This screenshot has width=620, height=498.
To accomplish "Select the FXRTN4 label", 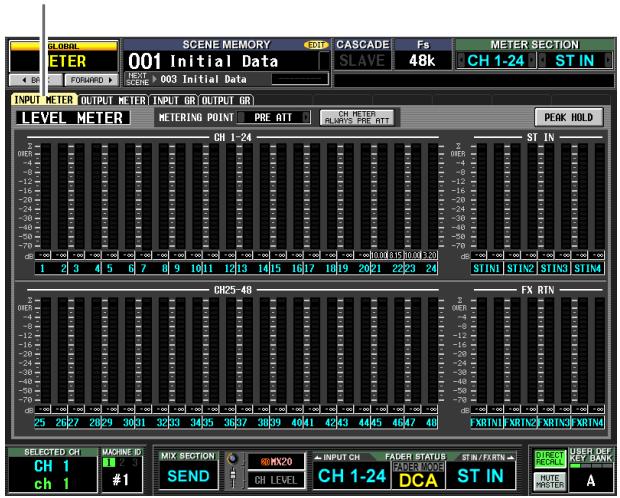I will pyautogui.click(x=588, y=422).
